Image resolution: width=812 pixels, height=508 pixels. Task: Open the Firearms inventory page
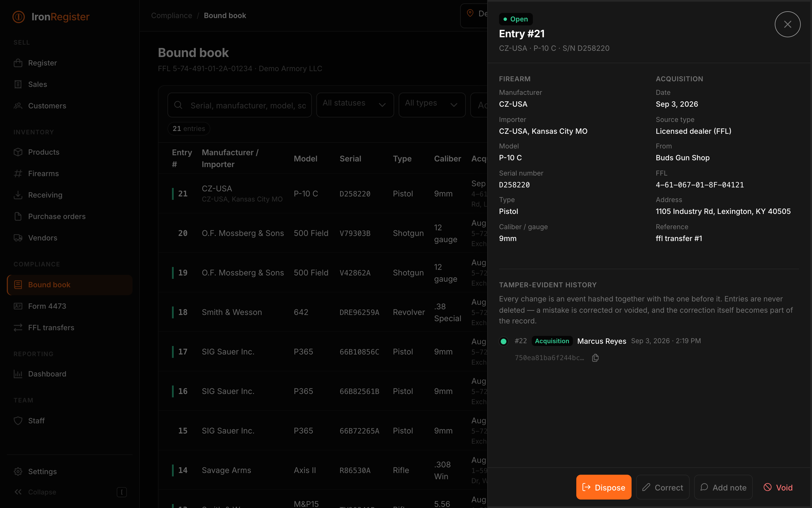(x=69, y=174)
